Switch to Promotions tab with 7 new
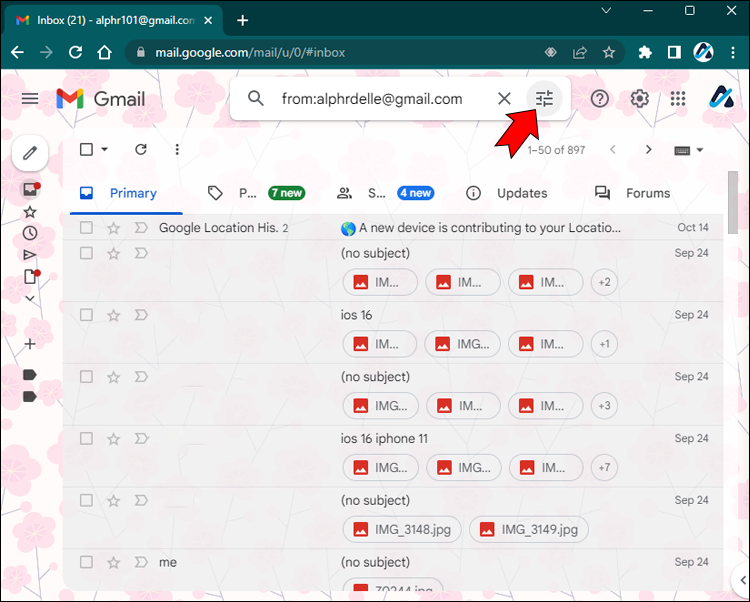This screenshot has height=602, width=750. [256, 193]
